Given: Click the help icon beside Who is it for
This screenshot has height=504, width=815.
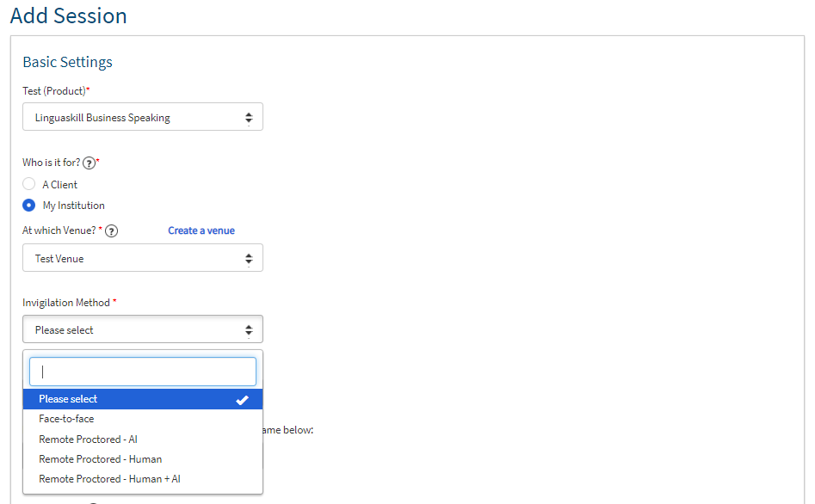Looking at the screenshot, I should [90, 163].
